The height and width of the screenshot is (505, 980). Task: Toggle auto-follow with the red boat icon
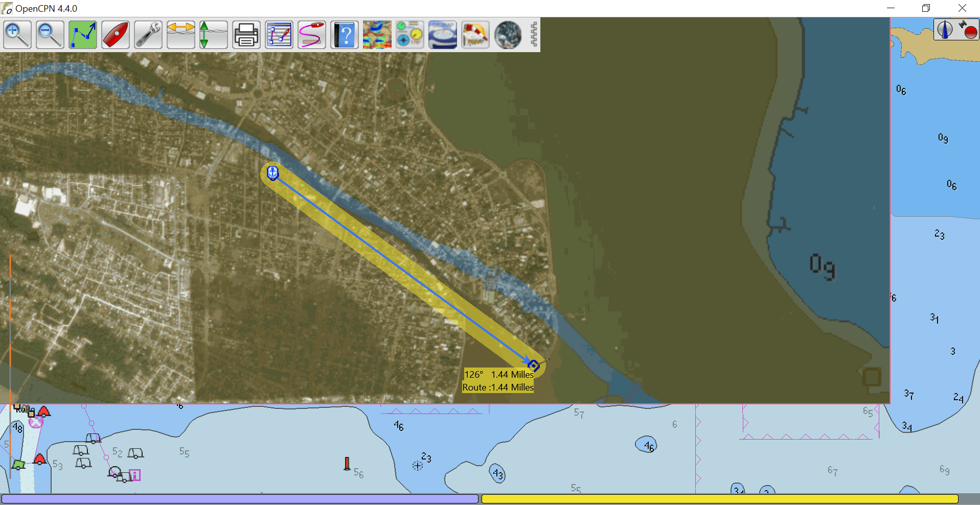tap(116, 35)
